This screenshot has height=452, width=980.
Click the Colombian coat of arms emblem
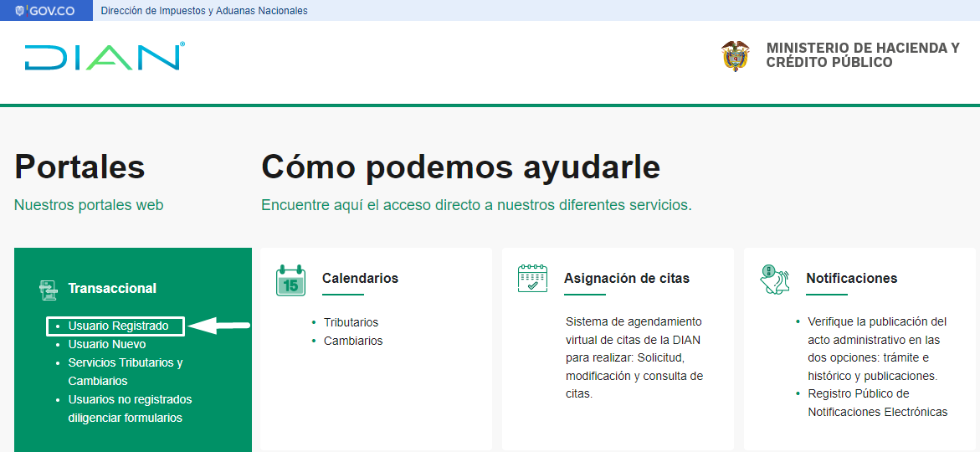point(736,56)
